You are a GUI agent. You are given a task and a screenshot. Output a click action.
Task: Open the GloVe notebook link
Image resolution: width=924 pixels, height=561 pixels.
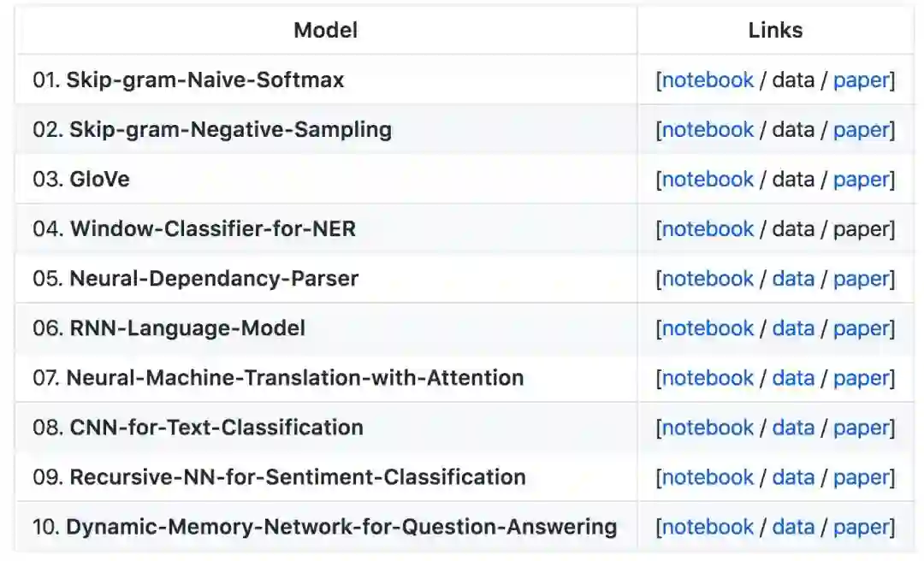coord(708,180)
